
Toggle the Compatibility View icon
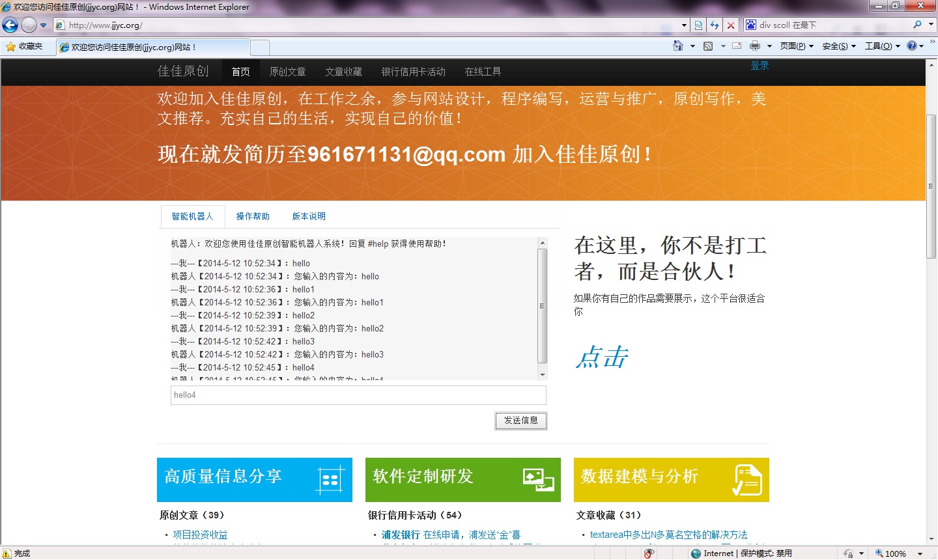coord(698,25)
